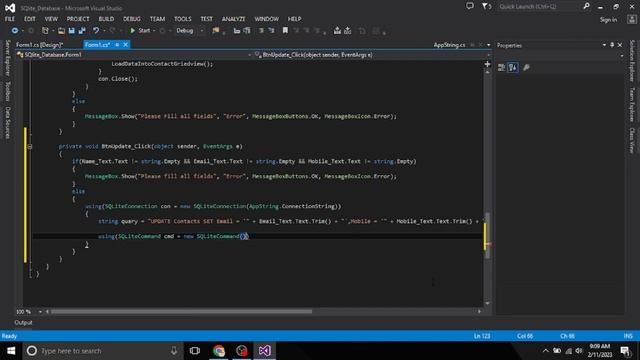Click the Property Pages wrench icon

tap(527, 68)
